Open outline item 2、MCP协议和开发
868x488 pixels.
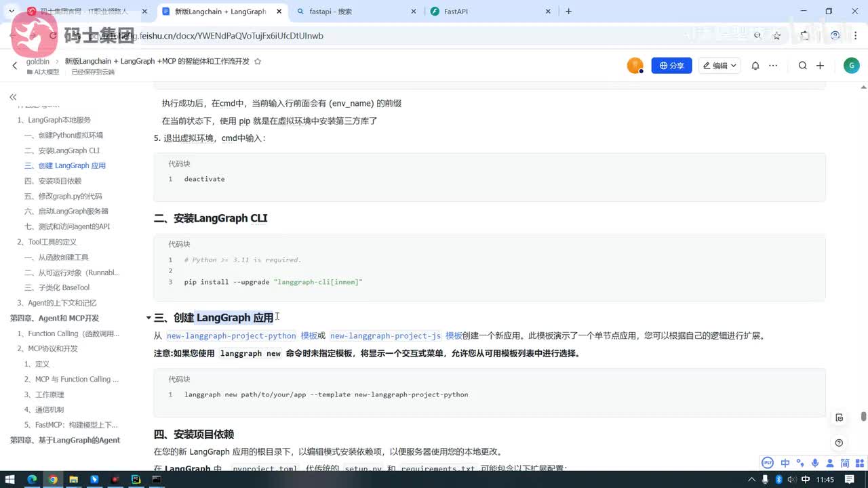click(x=47, y=348)
